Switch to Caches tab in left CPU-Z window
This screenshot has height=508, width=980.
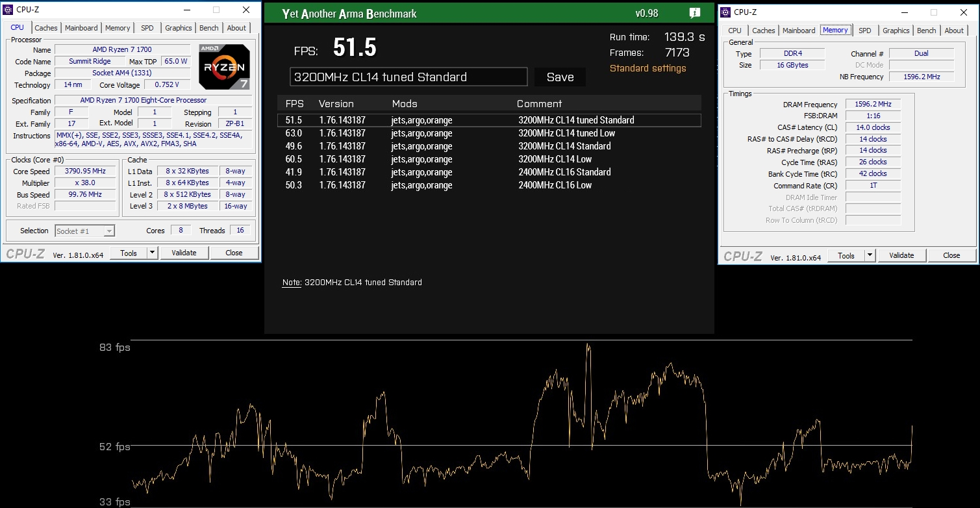tap(46, 28)
